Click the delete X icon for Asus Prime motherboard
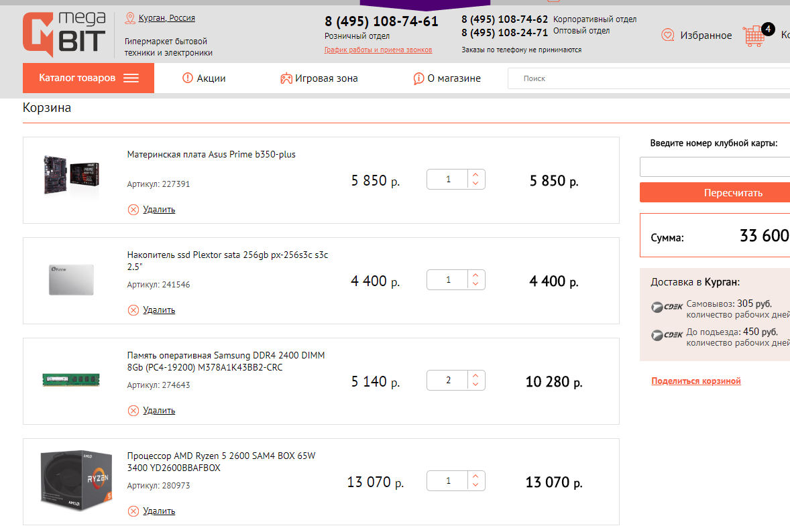The image size is (790, 532). coord(133,209)
